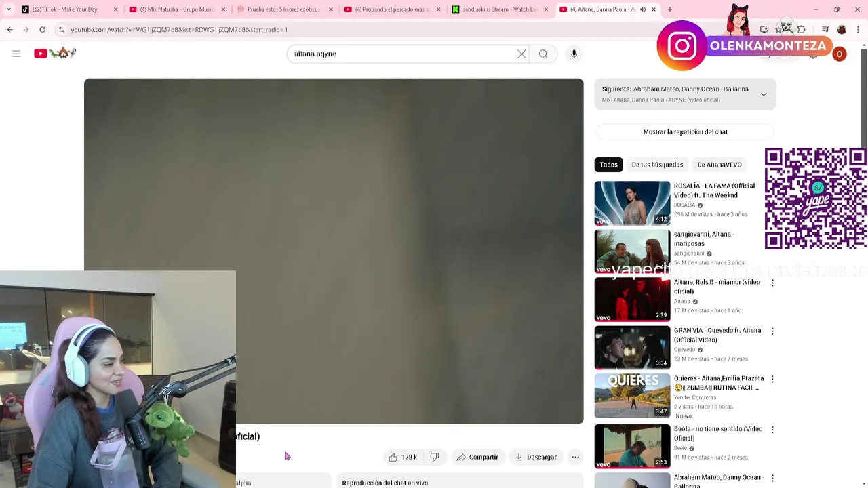This screenshot has width=868, height=488.
Task: Click Mostrar la repetición del chat
Action: [685, 132]
